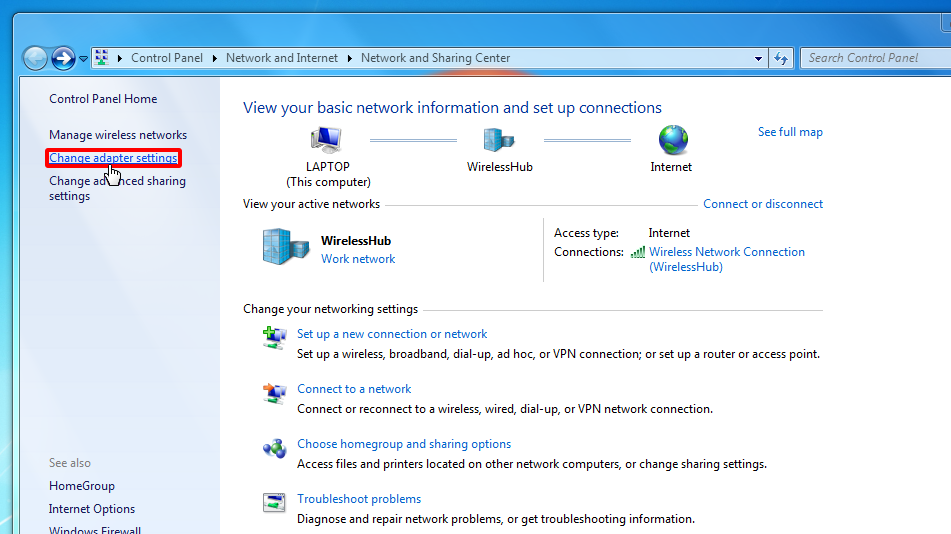This screenshot has height=534, width=951.
Task: Click the WirelessHub active network building icon
Action: point(286,247)
